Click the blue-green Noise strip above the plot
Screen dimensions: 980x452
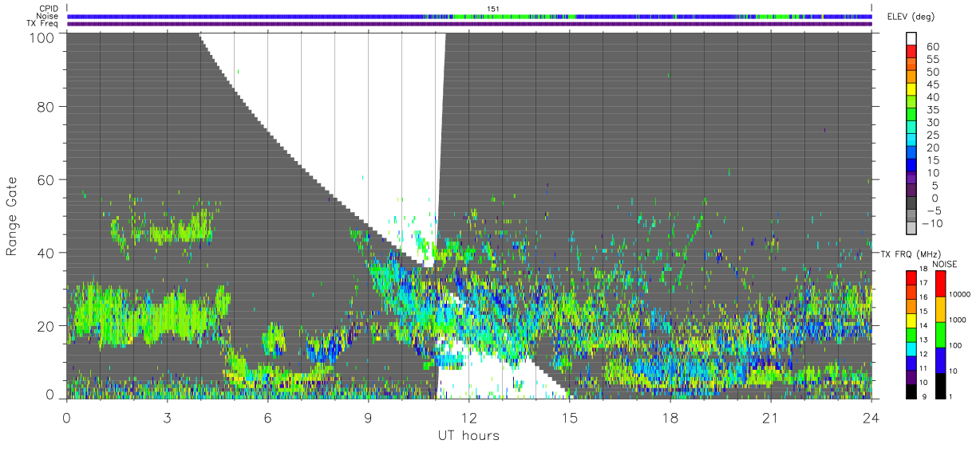469,16
